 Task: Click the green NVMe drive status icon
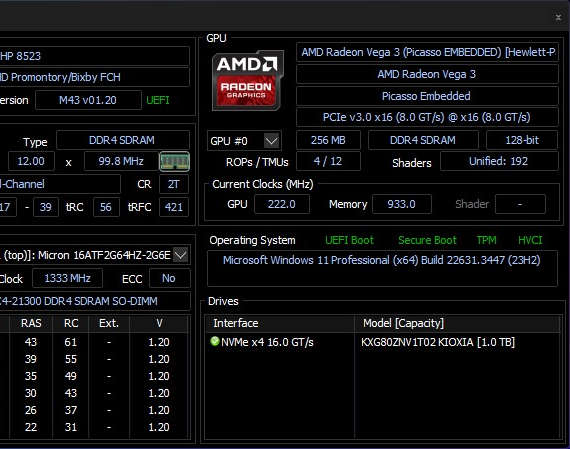pos(215,341)
